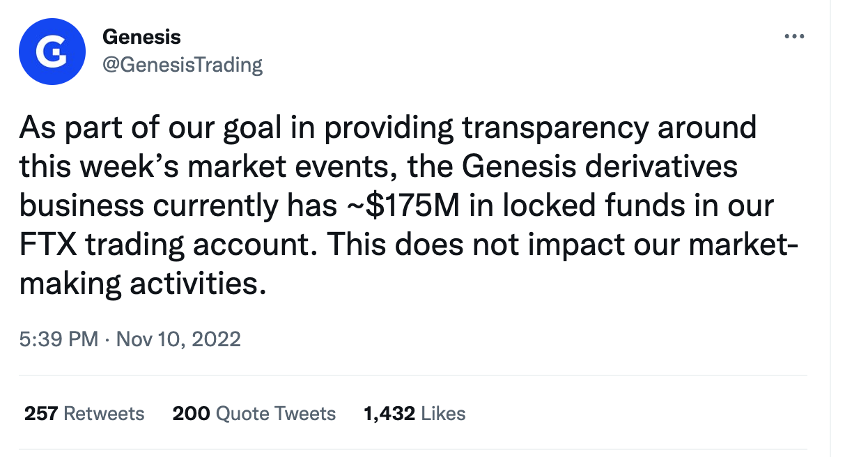Click the bold 200 count number
The image size is (868, 457).
(x=192, y=413)
